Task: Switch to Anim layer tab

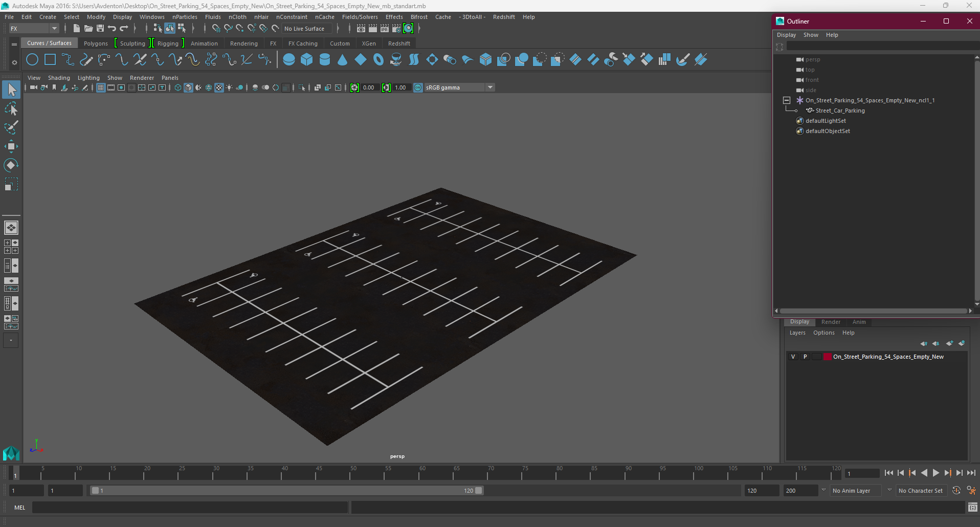Action: pyautogui.click(x=859, y=322)
